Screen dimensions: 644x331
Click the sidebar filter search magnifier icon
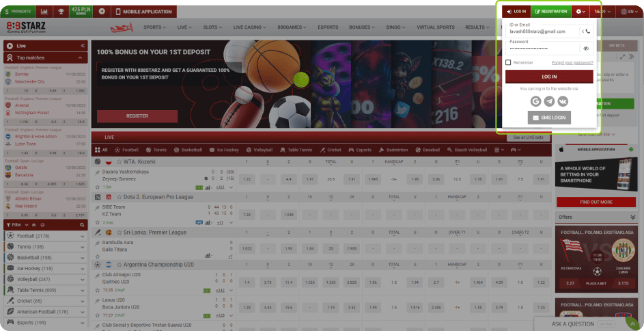82,225
